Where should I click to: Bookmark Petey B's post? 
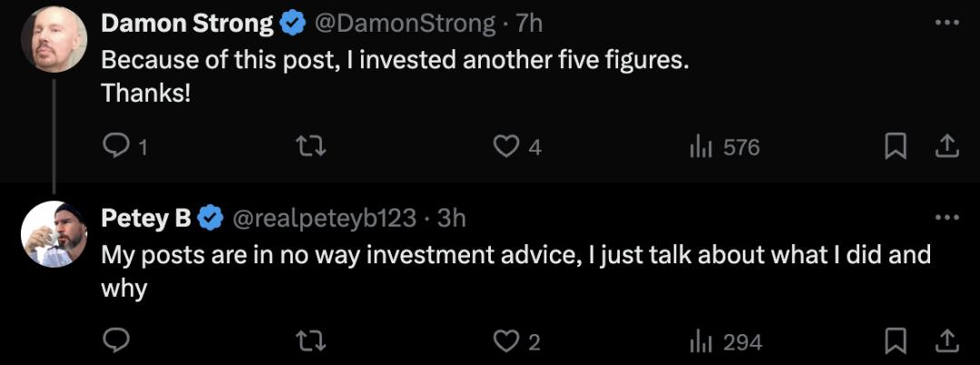pos(896,340)
